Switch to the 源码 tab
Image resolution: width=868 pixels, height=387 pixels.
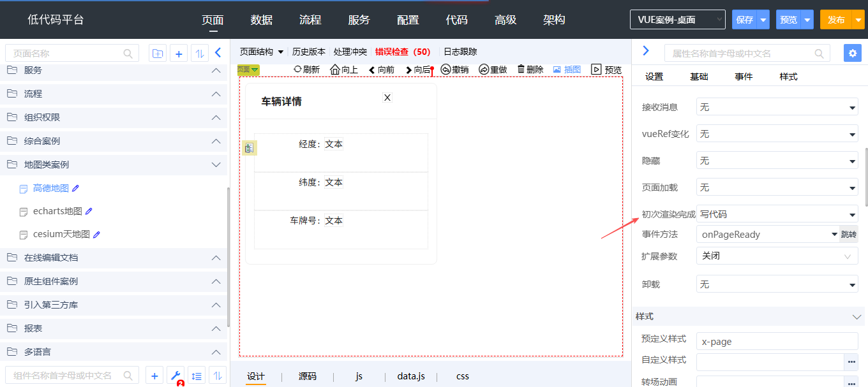pyautogui.click(x=308, y=376)
